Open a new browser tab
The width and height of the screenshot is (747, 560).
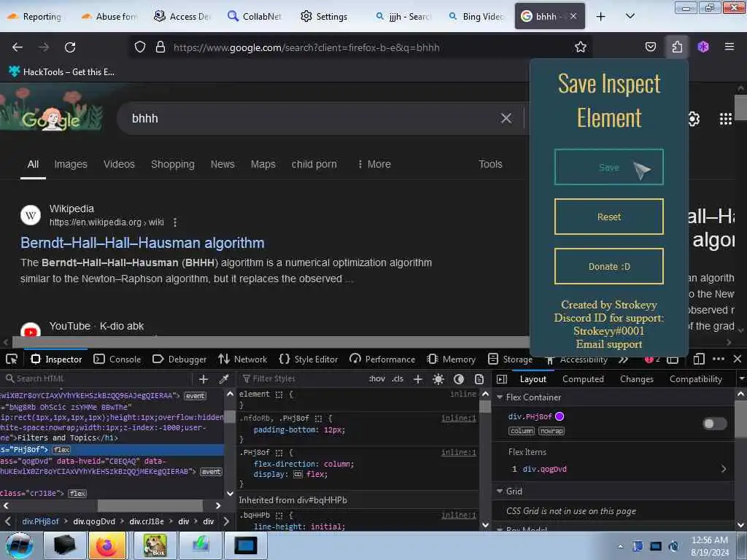(x=601, y=17)
